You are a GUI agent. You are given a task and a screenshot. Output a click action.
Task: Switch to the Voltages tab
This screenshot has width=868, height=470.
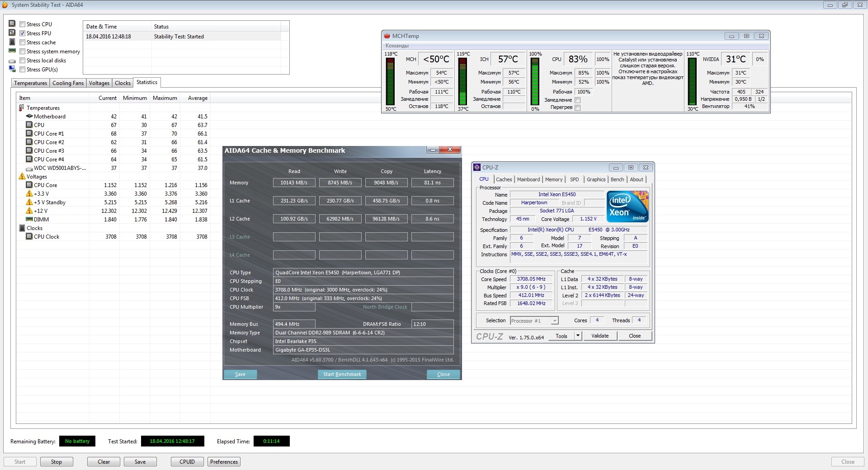[x=99, y=83]
